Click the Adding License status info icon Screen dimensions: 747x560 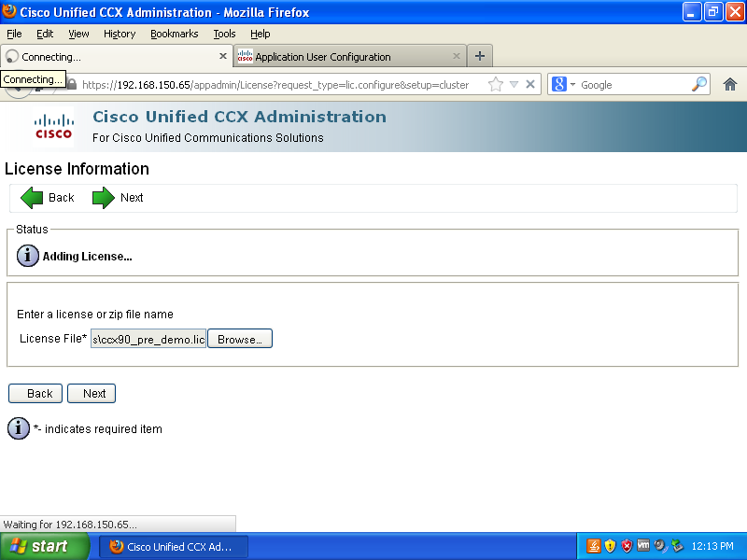pyautogui.click(x=28, y=256)
